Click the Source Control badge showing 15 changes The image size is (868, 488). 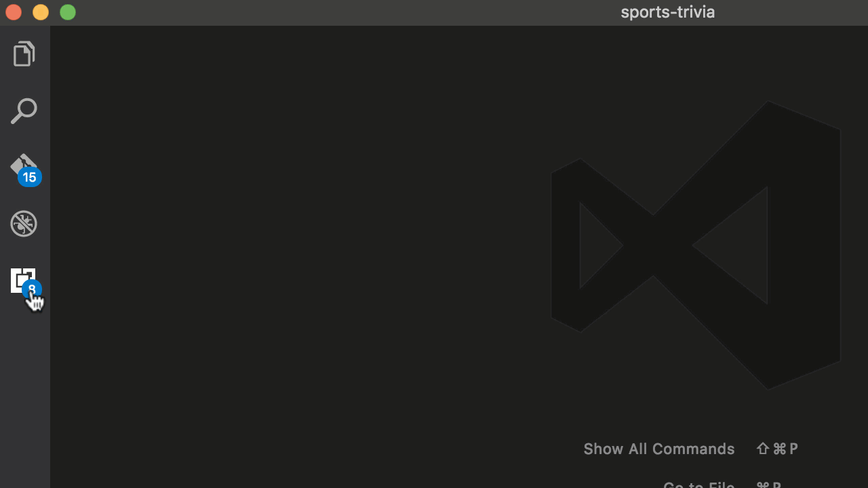coord(30,177)
